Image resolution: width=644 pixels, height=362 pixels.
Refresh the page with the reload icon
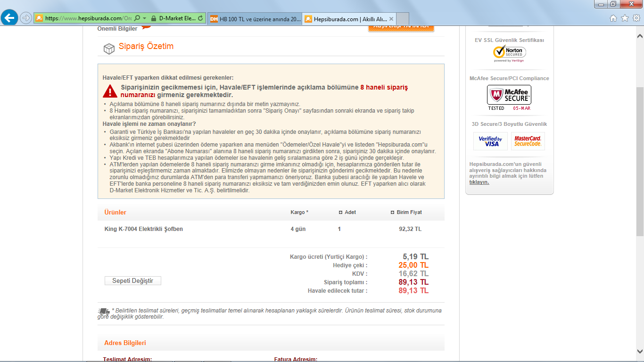pos(201,18)
